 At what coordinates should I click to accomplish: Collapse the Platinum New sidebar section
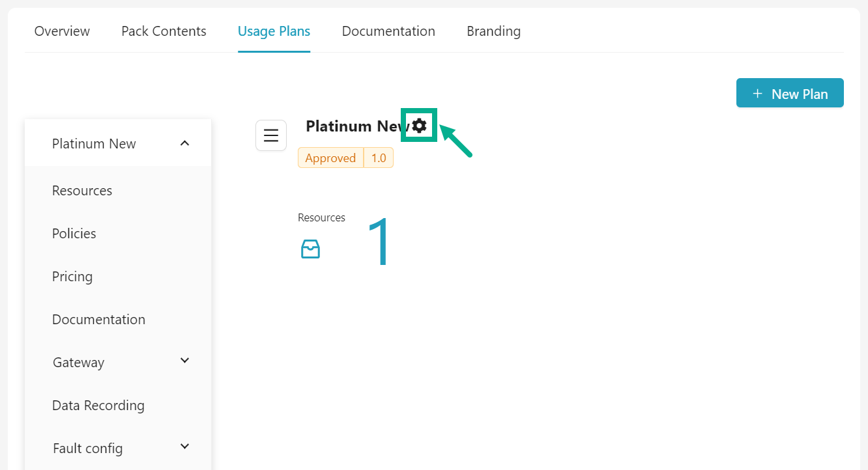coord(184,143)
